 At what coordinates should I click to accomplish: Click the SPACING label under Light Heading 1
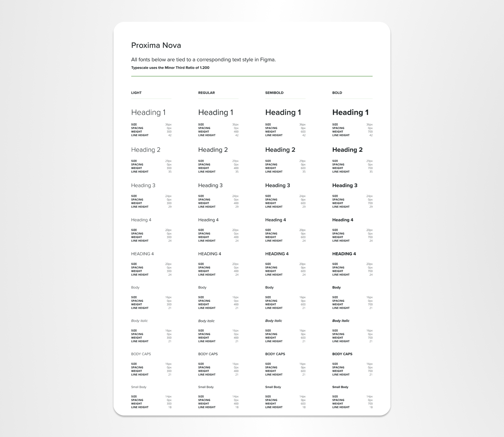[137, 128]
